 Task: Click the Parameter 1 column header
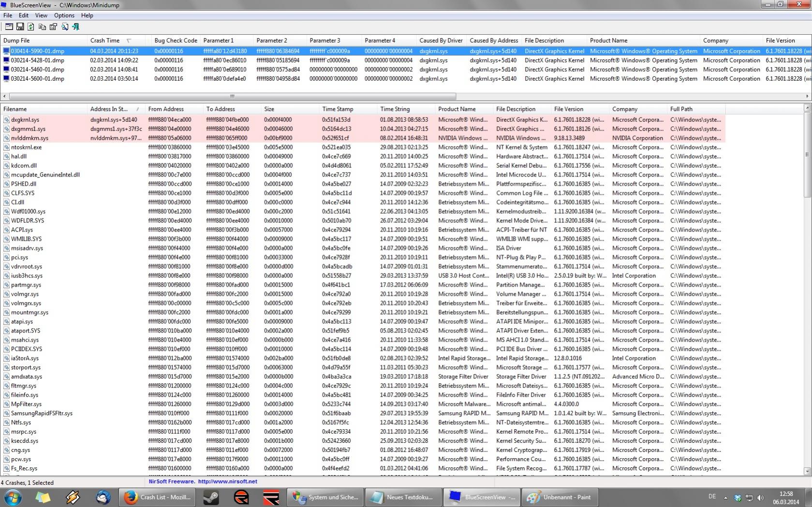tap(227, 41)
